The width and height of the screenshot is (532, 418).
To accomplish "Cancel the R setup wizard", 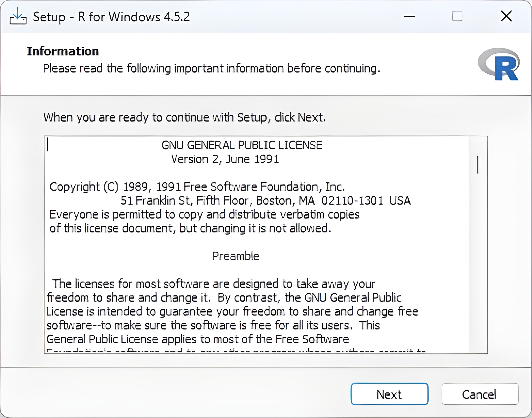I will coord(480,394).
